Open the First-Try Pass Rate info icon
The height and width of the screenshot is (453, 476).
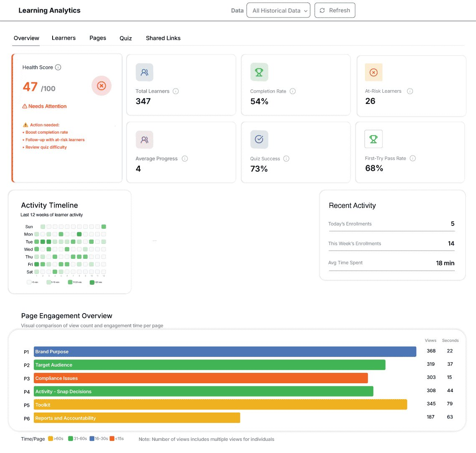click(413, 158)
